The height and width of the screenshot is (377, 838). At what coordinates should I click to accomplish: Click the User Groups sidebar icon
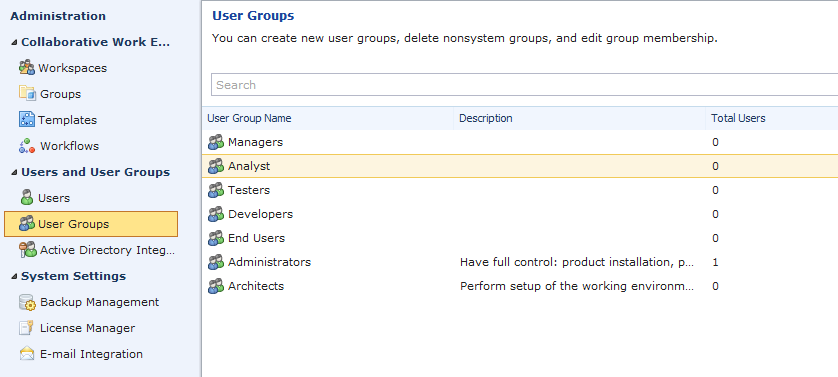point(27,224)
